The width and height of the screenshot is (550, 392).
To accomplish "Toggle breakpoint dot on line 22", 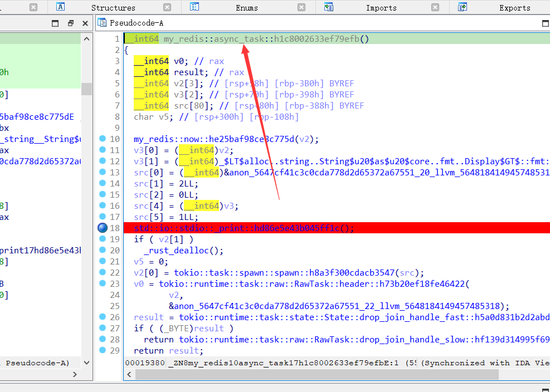I will (103, 272).
